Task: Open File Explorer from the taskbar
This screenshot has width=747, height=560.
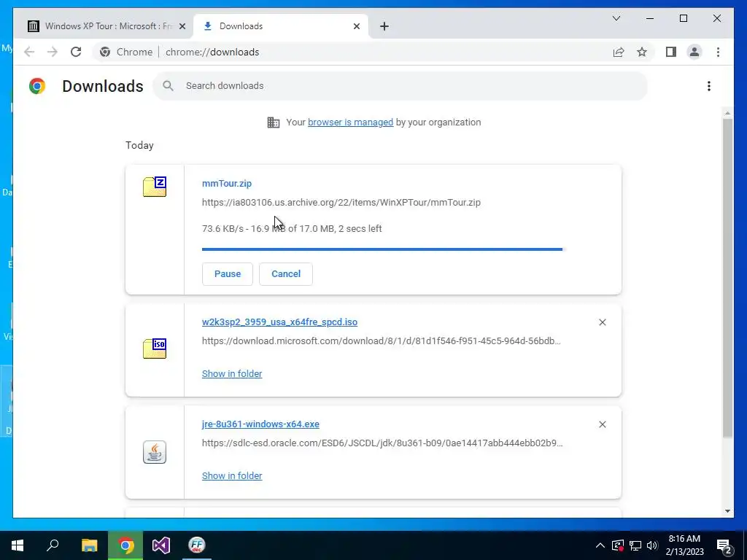Action: pyautogui.click(x=89, y=545)
